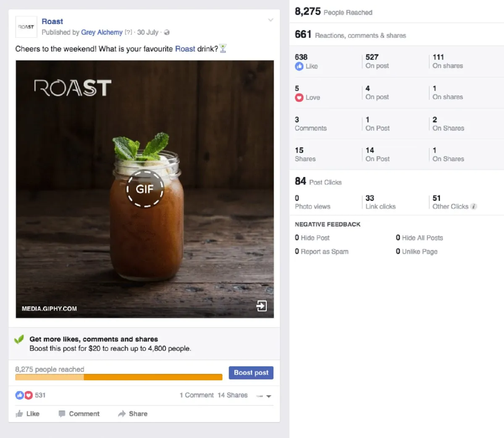The image size is (504, 438).
Task: Click the Like button with the thumbs-up
Action: click(28, 414)
